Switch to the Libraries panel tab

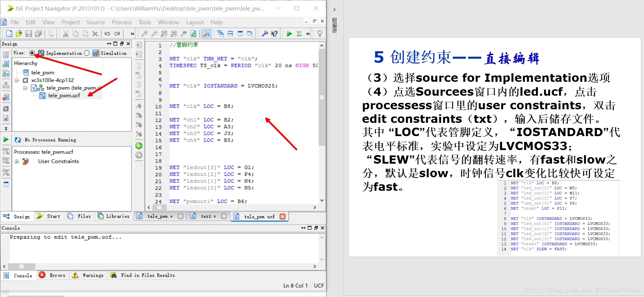coord(114,216)
